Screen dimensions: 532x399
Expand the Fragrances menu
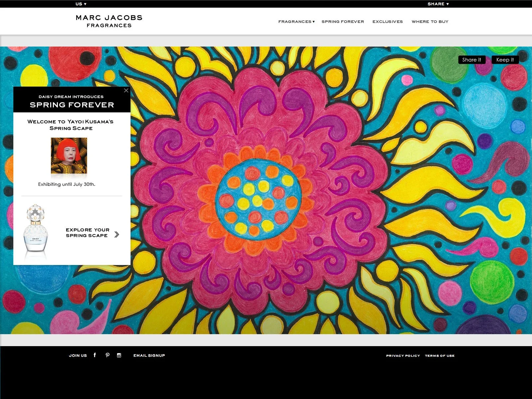click(x=296, y=22)
